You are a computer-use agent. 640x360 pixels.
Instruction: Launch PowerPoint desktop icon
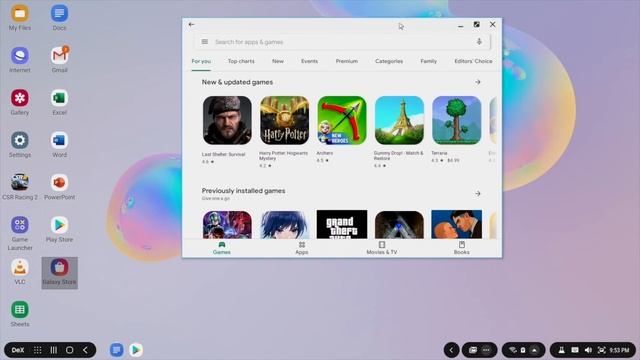pyautogui.click(x=59, y=187)
